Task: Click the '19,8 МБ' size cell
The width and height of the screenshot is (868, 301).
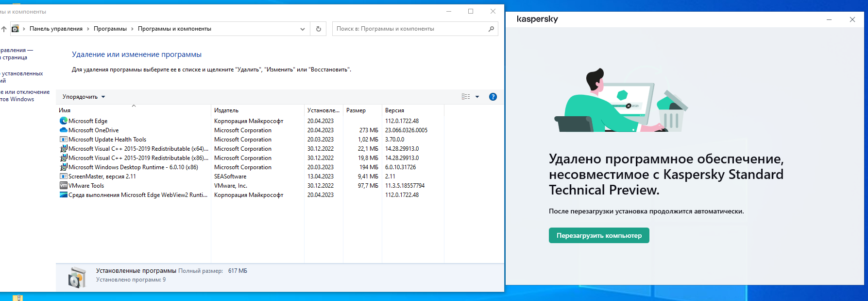Action: pos(368,158)
